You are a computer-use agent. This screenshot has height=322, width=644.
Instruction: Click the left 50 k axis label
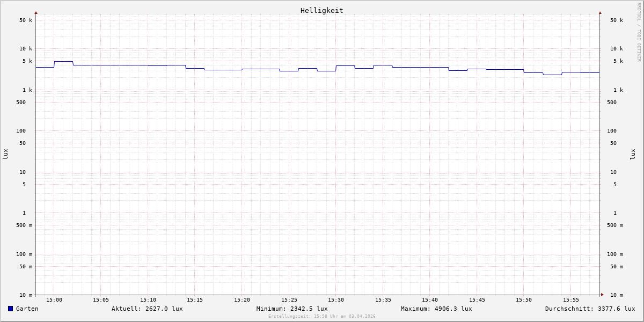click(x=26, y=20)
